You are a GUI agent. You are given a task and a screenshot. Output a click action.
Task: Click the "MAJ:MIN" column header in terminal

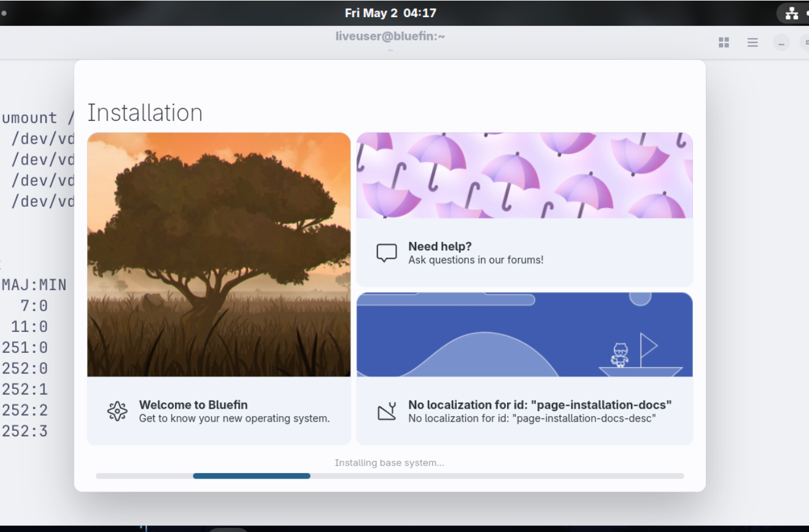click(34, 285)
